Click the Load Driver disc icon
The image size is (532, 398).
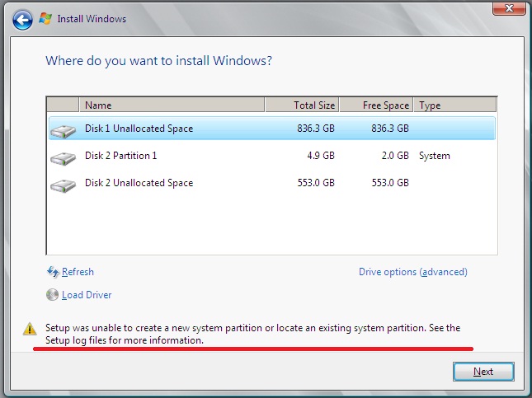52,295
